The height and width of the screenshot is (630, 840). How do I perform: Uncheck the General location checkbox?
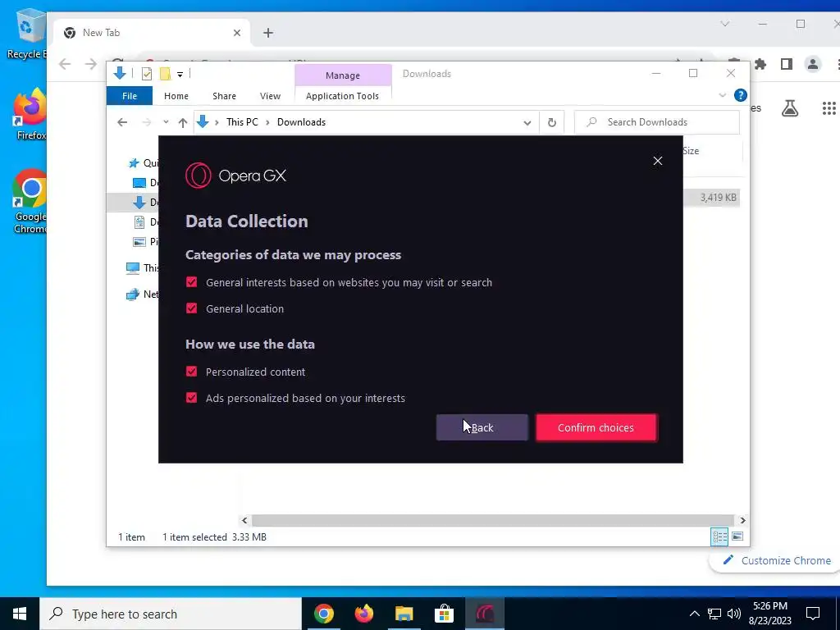[x=191, y=308]
